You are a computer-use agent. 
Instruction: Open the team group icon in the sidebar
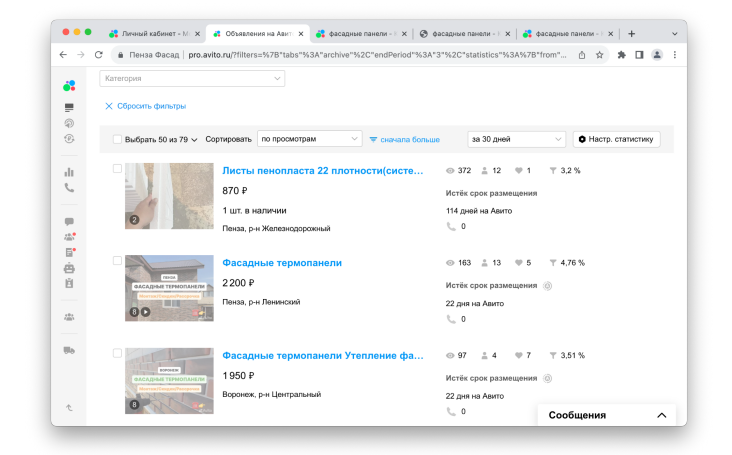point(69,317)
